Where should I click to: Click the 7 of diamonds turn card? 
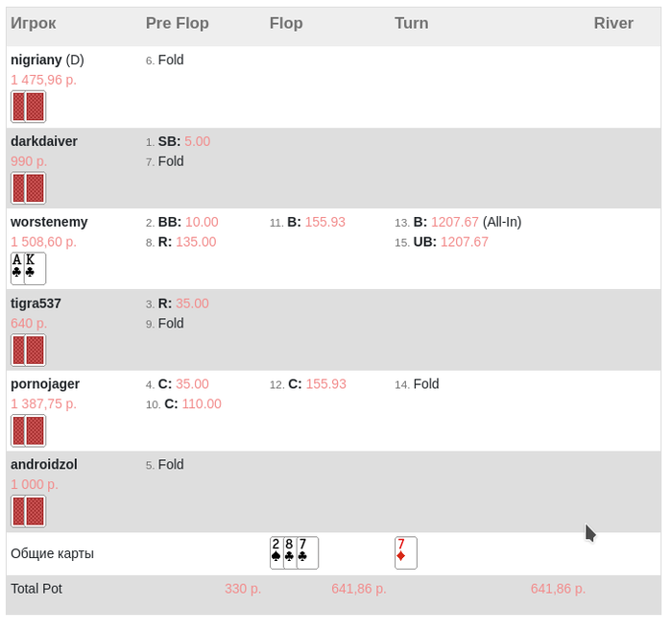click(x=406, y=553)
